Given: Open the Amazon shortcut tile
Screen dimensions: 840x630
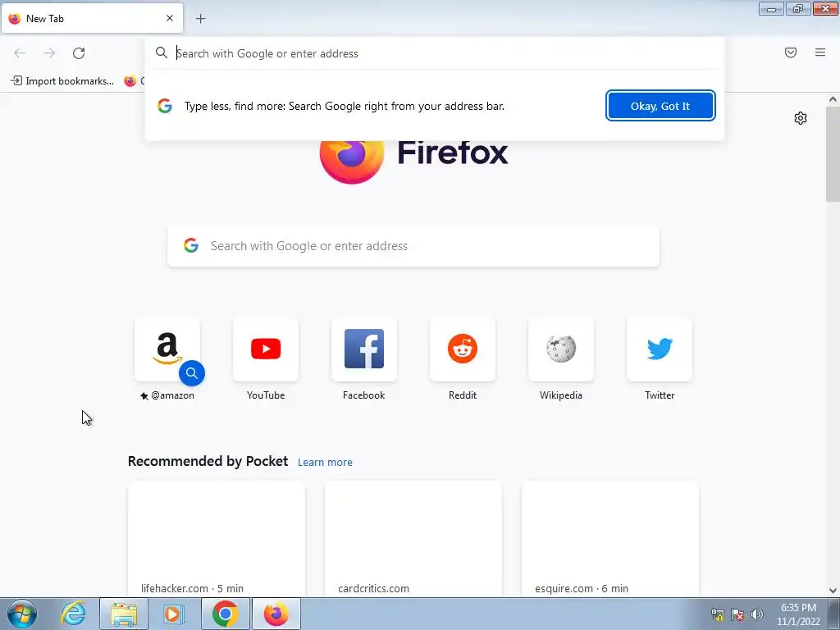Looking at the screenshot, I should [167, 349].
